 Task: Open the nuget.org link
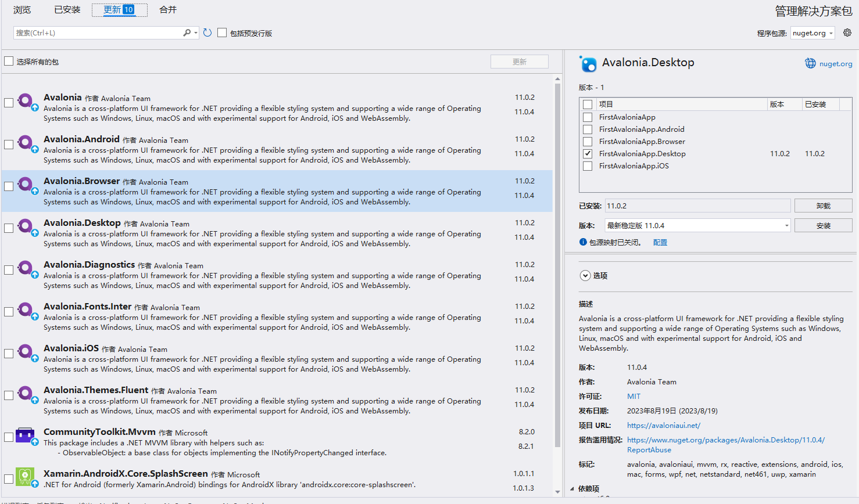point(836,64)
